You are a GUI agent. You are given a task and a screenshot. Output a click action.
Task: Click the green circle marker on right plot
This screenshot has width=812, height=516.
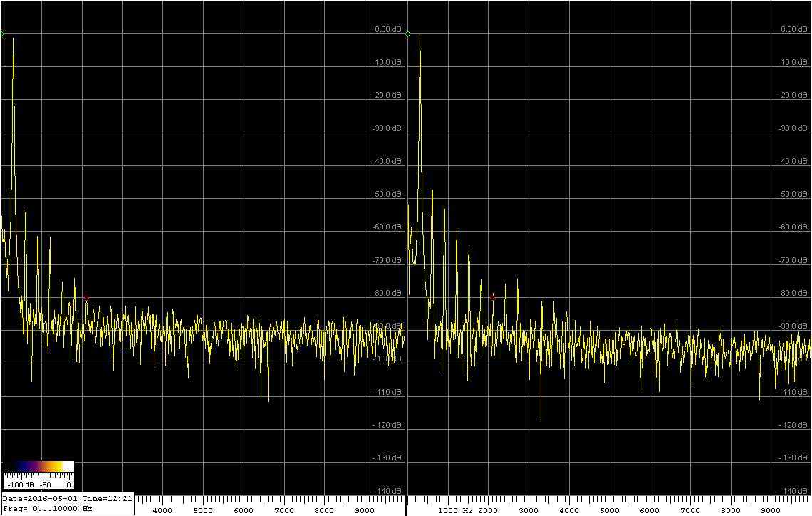[407, 33]
